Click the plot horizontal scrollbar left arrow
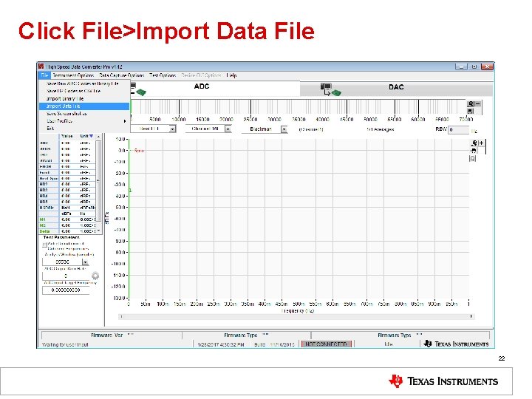 tap(121, 316)
